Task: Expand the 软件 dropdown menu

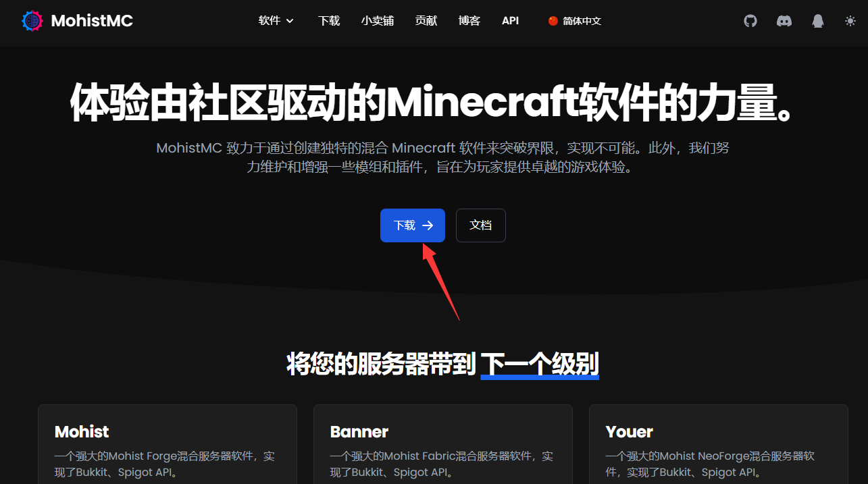Action: point(276,21)
